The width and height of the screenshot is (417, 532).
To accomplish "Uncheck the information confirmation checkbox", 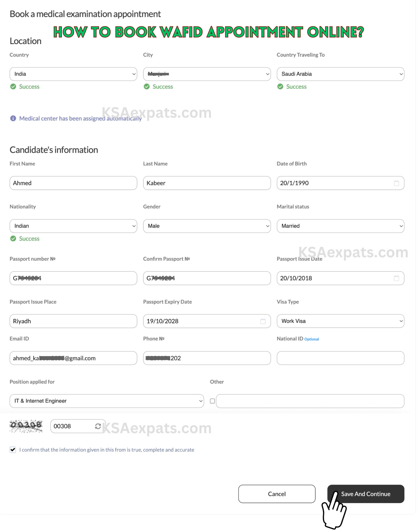I will tap(13, 450).
